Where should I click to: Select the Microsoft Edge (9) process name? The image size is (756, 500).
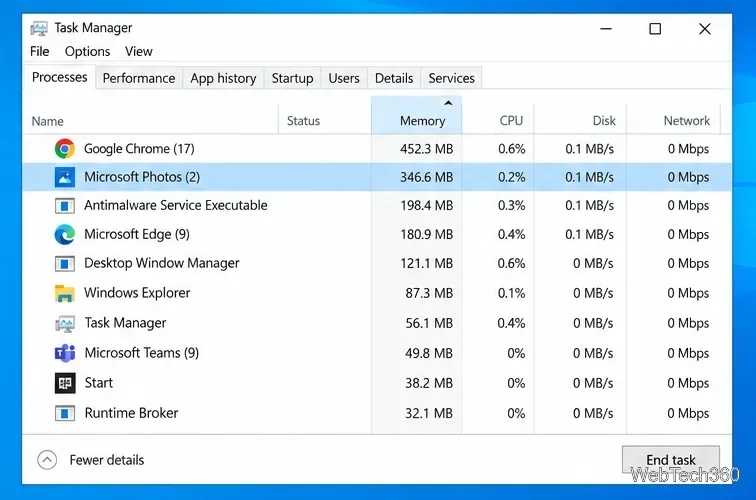coord(137,234)
